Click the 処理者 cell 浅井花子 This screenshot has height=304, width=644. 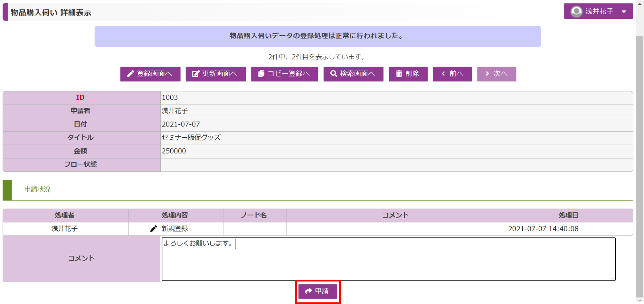pos(64,229)
